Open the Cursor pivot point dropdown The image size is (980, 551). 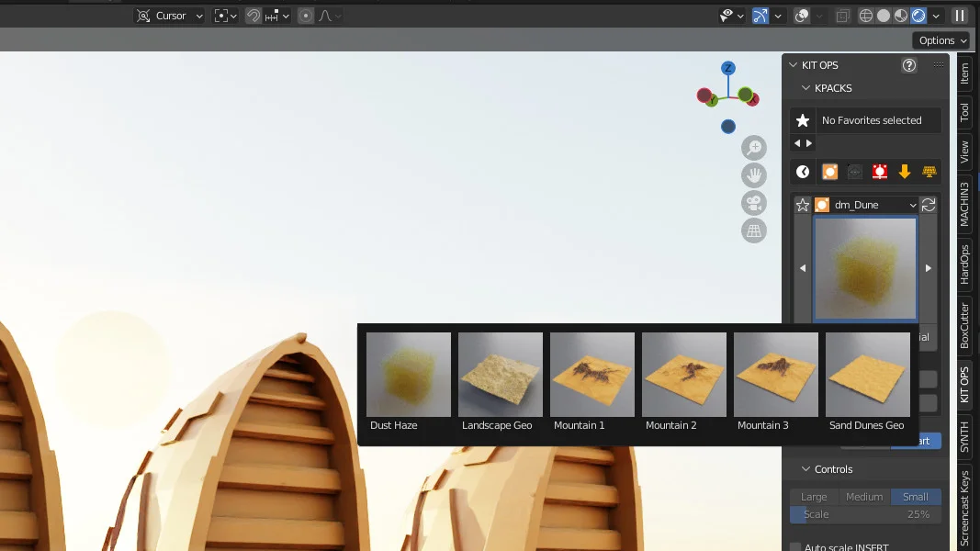tap(168, 16)
